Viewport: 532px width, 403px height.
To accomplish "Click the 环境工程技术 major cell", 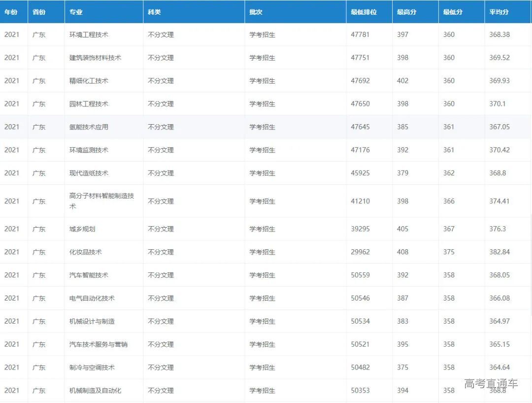I will point(89,35).
